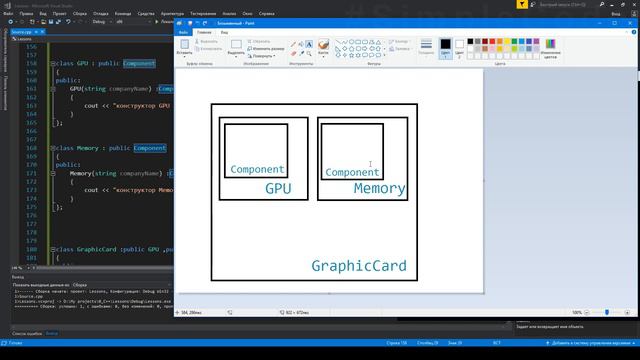Click the Select rectangle tool in Paint
Viewport: 640px width, 360px height.
236,44
